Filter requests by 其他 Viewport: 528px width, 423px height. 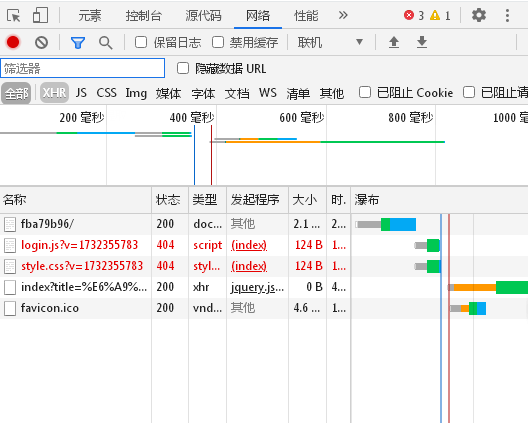click(332, 93)
